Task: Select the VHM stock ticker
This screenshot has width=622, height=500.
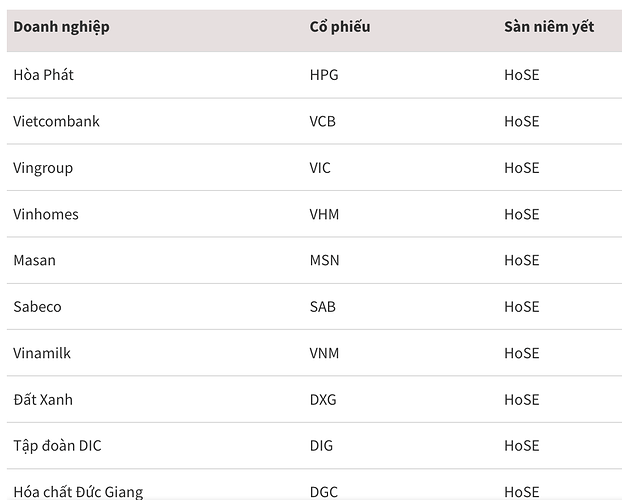Action: tap(325, 214)
